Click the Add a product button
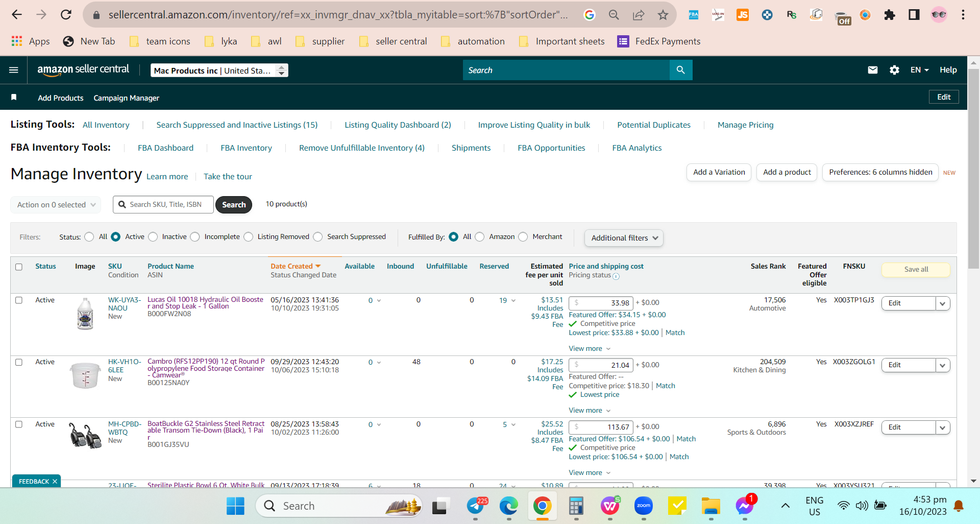This screenshot has width=980, height=524. point(787,173)
